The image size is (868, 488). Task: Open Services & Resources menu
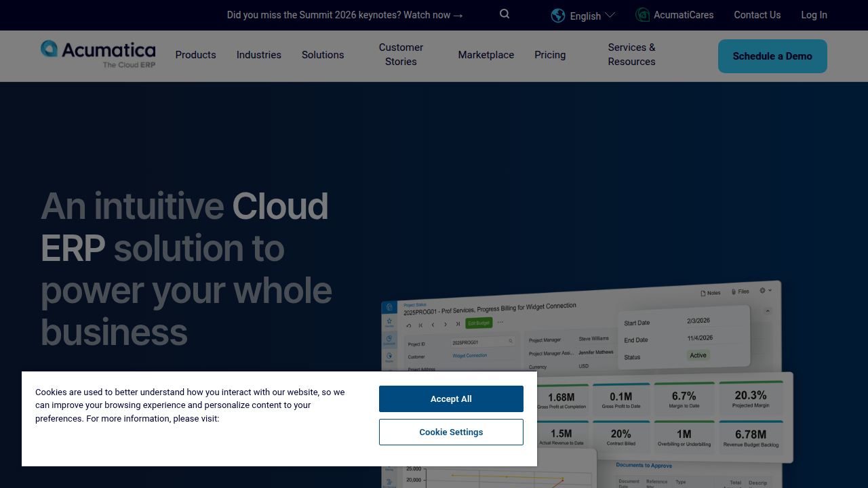(631, 54)
